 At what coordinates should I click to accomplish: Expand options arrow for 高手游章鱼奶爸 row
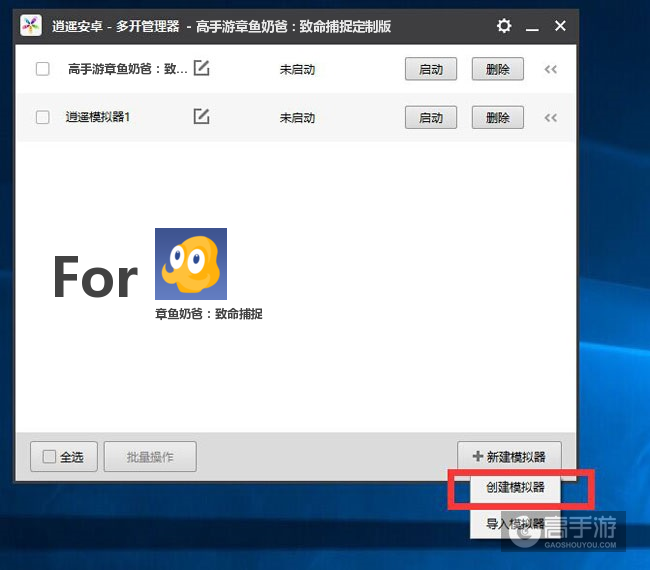(551, 69)
